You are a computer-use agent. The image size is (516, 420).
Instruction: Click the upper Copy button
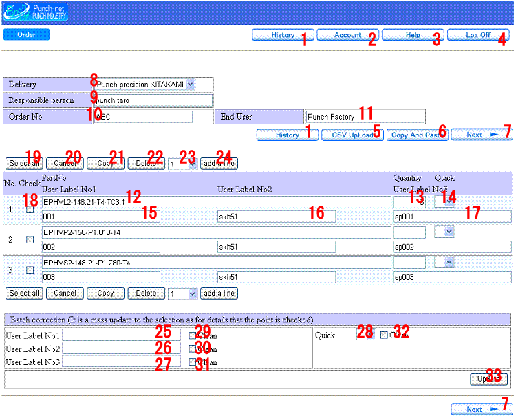105,163
